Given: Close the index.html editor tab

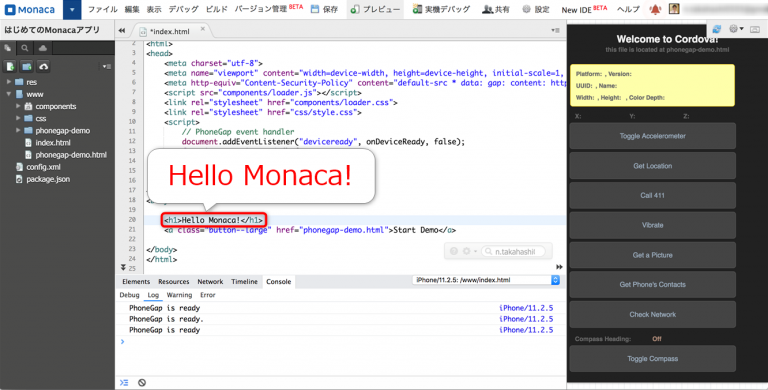Looking at the screenshot, I should pyautogui.click(x=203, y=29).
